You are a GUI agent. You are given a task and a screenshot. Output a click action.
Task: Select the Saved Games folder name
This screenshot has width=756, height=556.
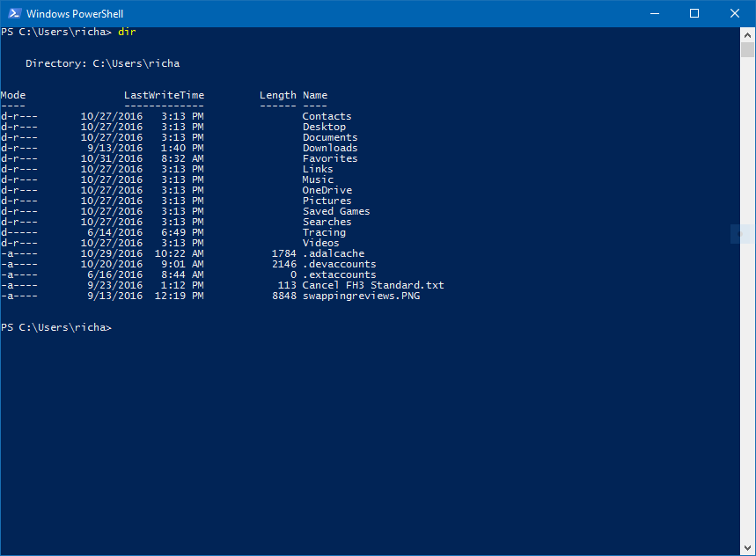(335, 210)
